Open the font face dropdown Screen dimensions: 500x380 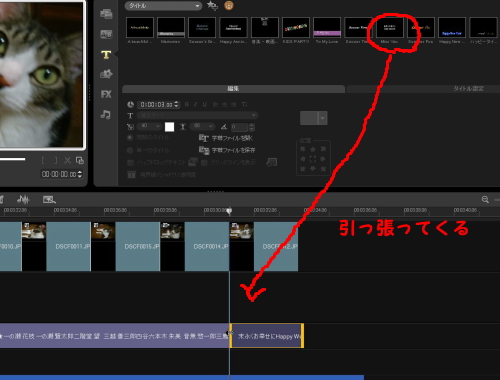[197, 115]
